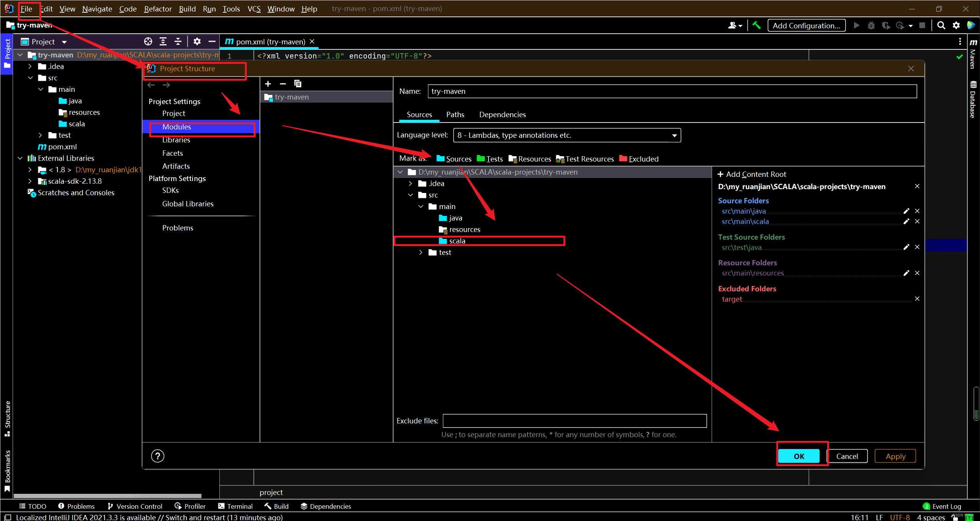Mark folder as Excluded
This screenshot has width=980, height=521.
tap(639, 159)
